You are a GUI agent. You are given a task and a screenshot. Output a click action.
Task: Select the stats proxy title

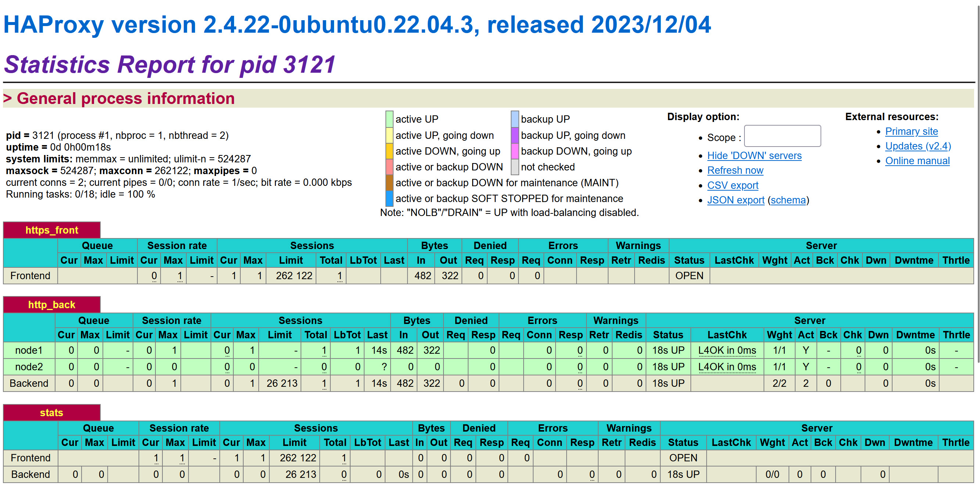[52, 413]
